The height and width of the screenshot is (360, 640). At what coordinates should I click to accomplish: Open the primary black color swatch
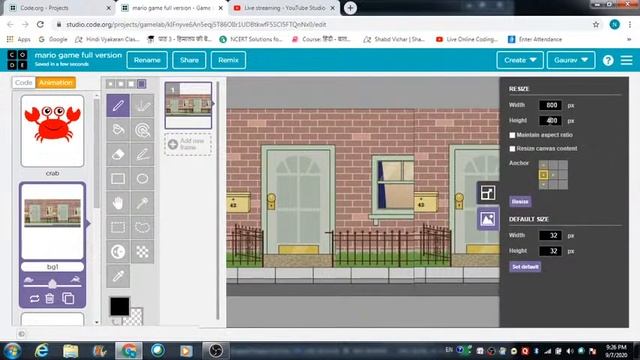(119, 306)
